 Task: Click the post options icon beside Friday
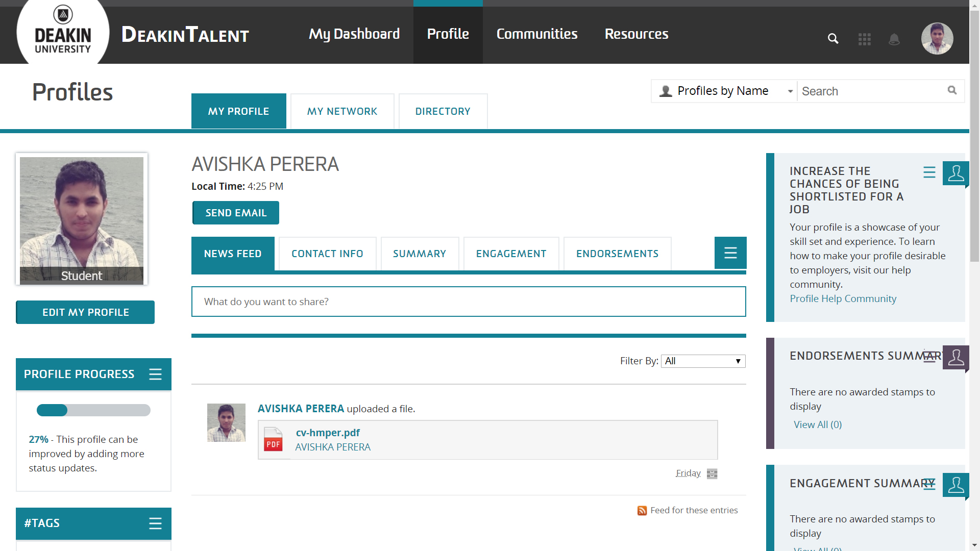[x=712, y=474]
